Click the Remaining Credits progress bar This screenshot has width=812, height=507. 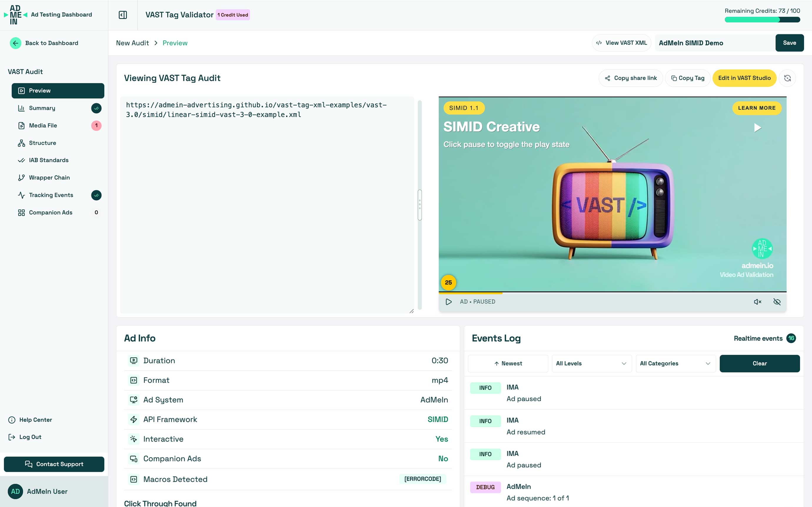[762, 20]
